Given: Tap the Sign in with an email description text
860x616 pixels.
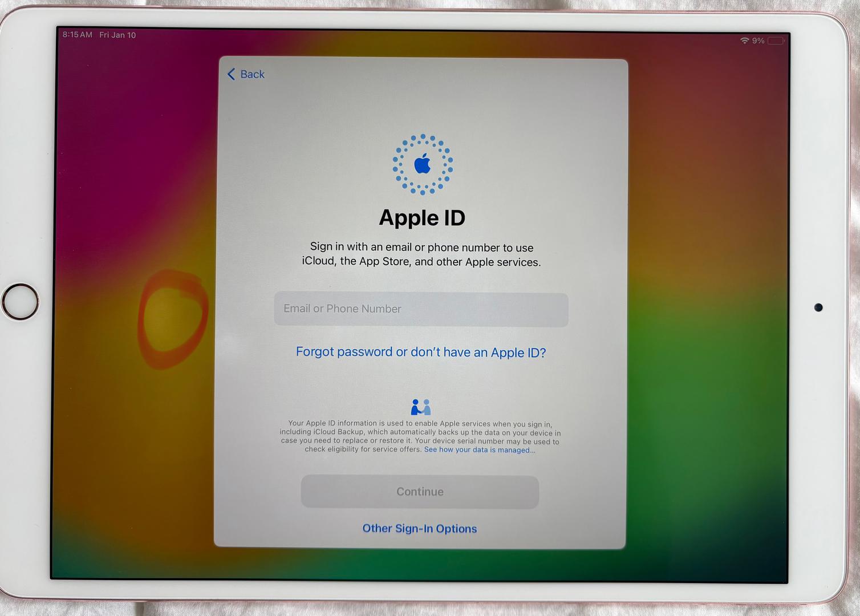Looking at the screenshot, I should click(x=421, y=254).
